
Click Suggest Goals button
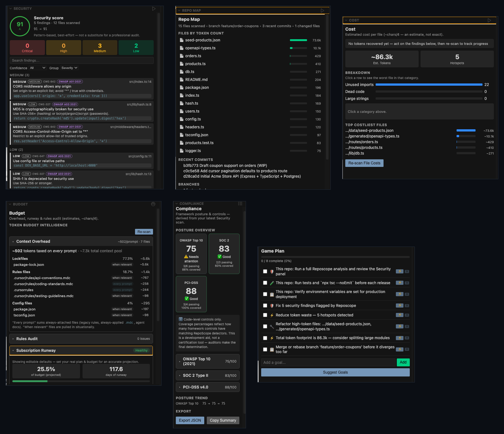click(335, 372)
